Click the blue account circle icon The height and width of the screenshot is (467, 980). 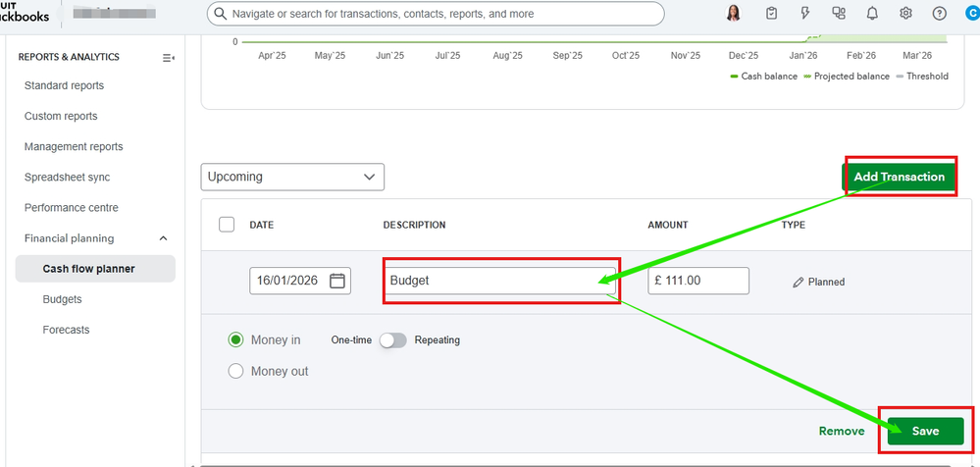point(972,13)
